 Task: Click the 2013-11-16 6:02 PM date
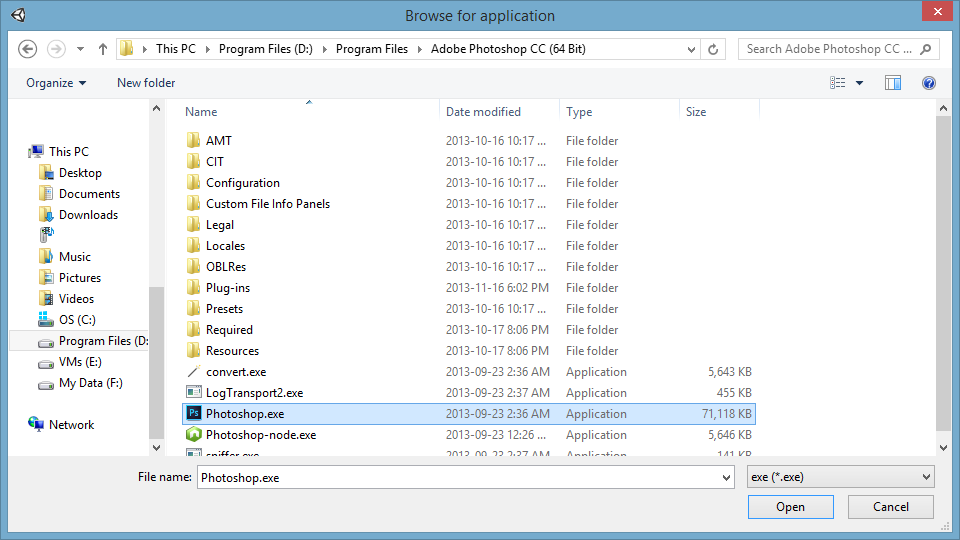pos(497,288)
